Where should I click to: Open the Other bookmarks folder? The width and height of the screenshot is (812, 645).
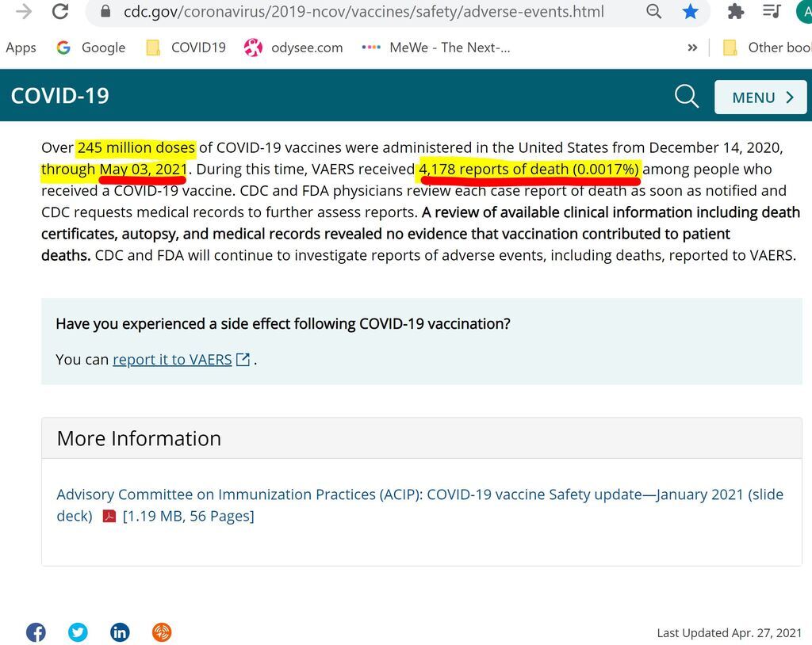[767, 48]
